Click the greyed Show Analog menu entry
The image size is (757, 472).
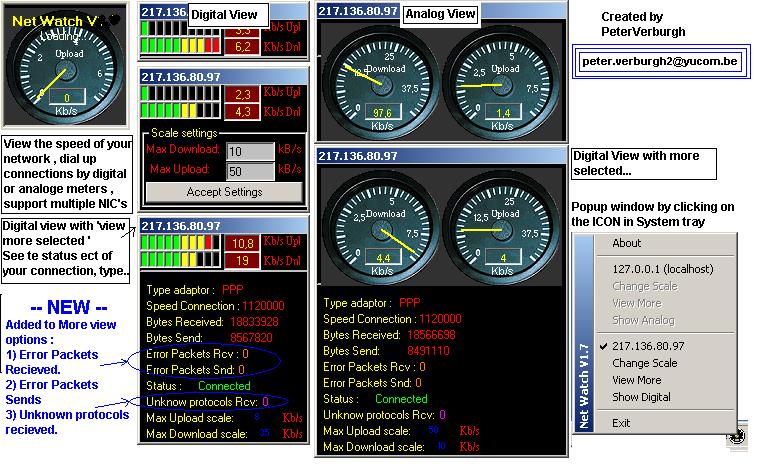click(x=643, y=320)
